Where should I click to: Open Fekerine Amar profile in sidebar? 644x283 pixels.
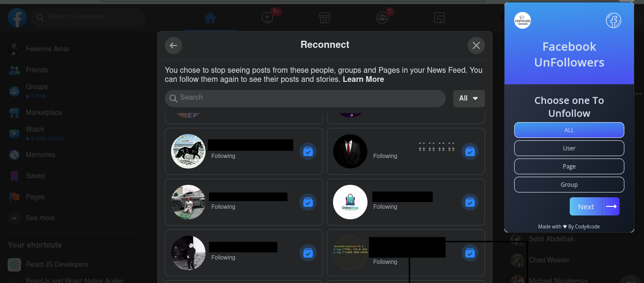[x=73, y=49]
